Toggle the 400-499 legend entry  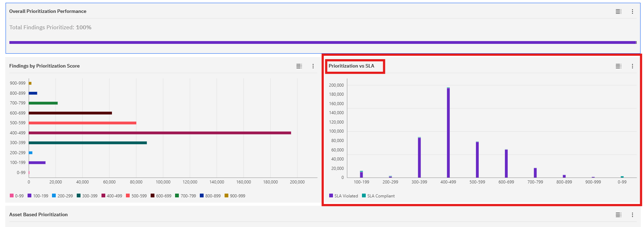pos(112,196)
